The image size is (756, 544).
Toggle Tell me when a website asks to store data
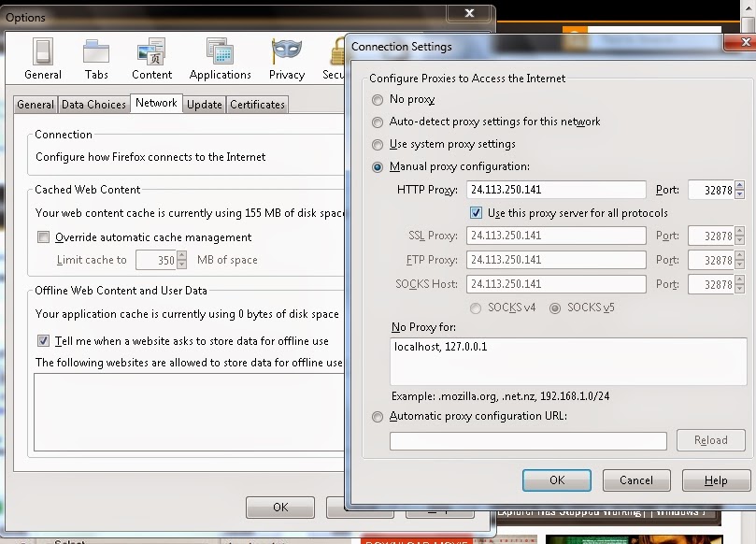click(x=43, y=341)
